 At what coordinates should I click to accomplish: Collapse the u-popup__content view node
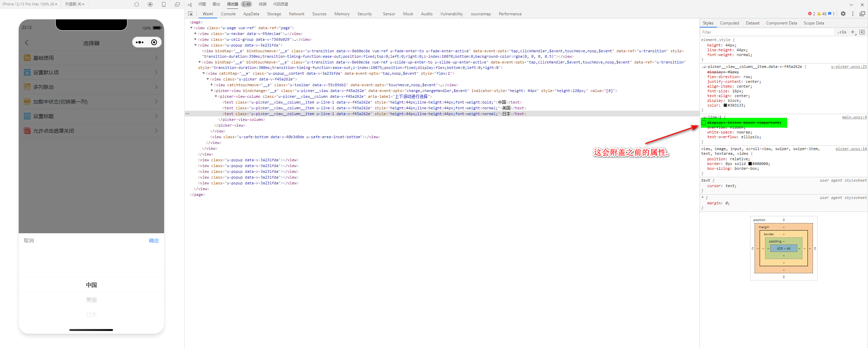(203, 73)
